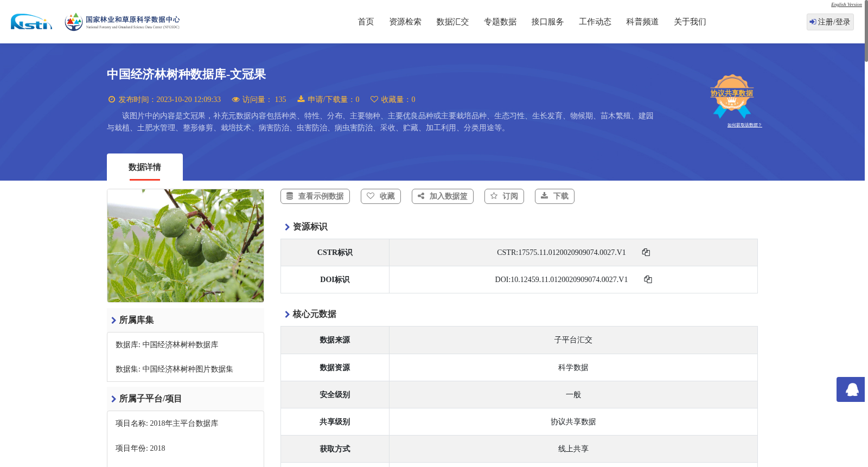Screen dimensions: 868x467
Task: Click the 文冠果 fruit thumbnail image
Action: tap(186, 246)
